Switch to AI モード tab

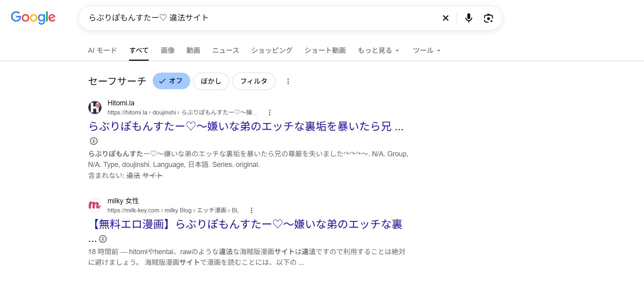102,51
